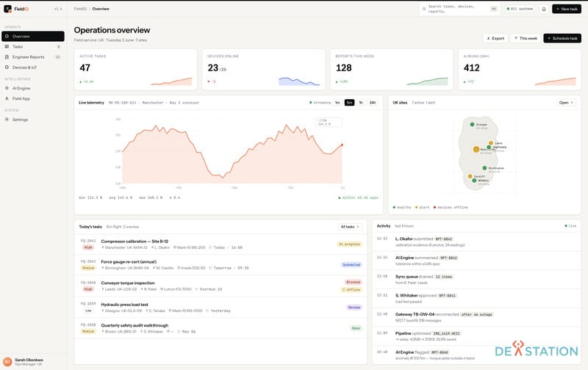Open Force gauge re-cert (annual) task
This screenshot has width=588, height=370.
point(220,265)
